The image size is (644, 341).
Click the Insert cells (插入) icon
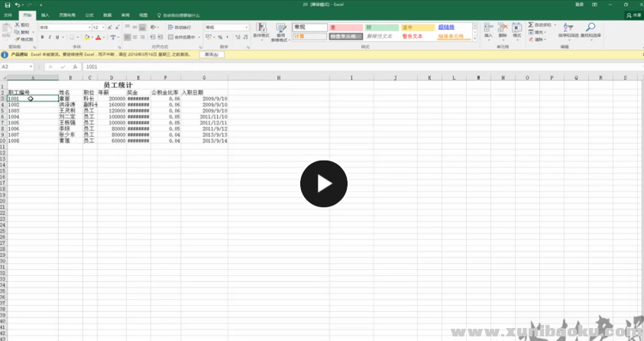[488, 30]
